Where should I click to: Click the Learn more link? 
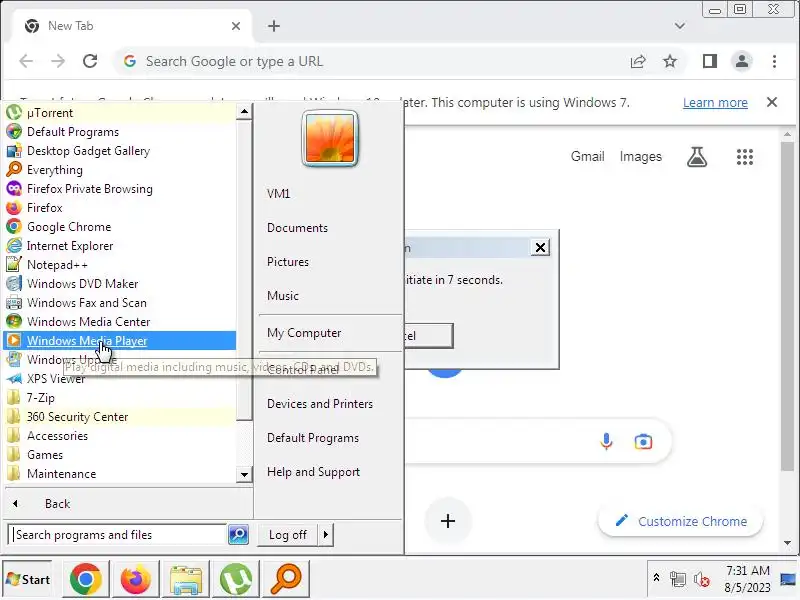pos(715,103)
